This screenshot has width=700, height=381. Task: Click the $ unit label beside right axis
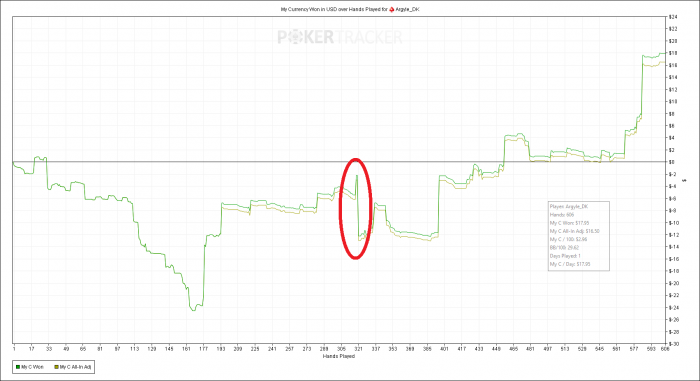tap(684, 180)
